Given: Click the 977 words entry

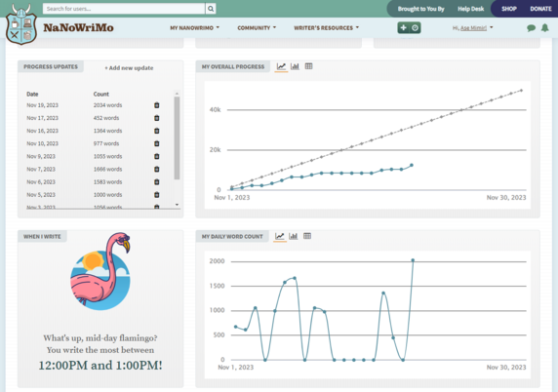Looking at the screenshot, I should [x=106, y=143].
